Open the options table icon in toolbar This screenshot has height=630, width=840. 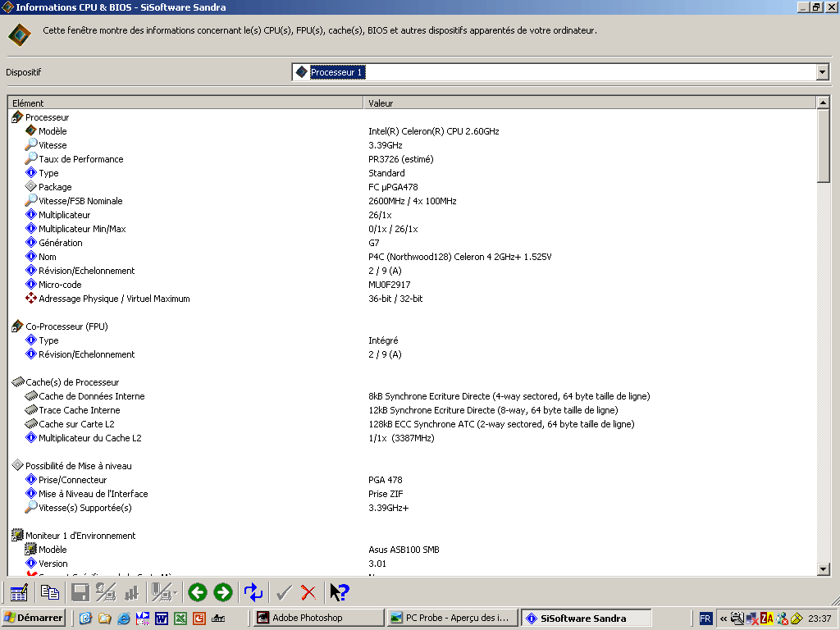click(x=19, y=592)
